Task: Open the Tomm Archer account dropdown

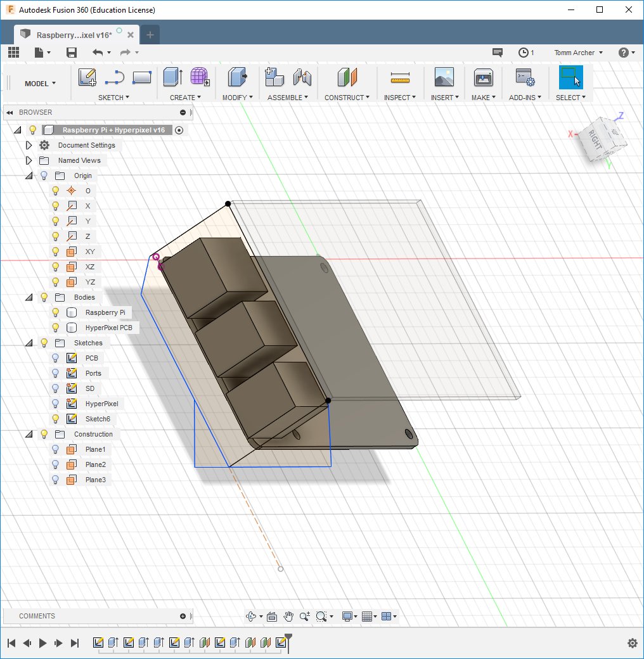Action: (579, 53)
